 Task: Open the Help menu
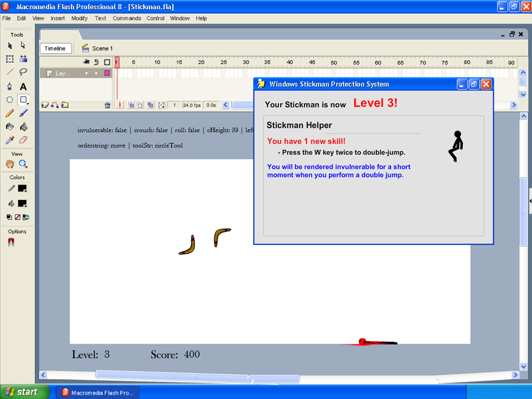pyautogui.click(x=201, y=18)
